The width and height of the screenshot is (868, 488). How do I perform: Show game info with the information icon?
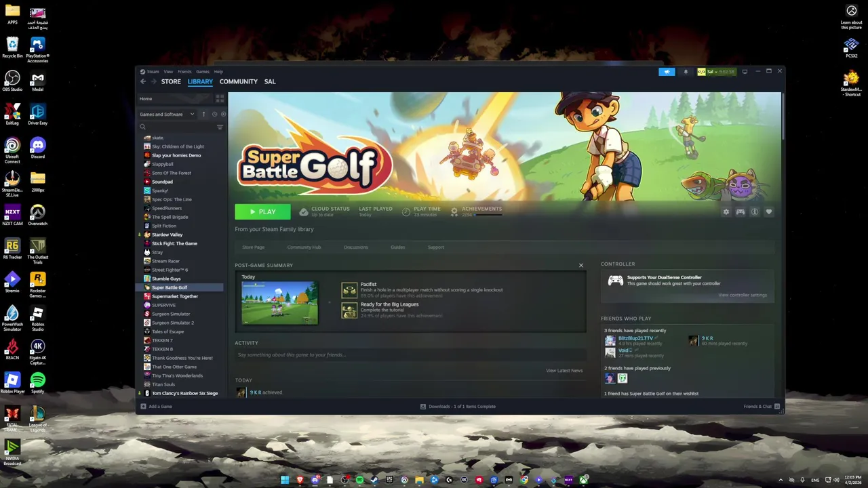[755, 212]
